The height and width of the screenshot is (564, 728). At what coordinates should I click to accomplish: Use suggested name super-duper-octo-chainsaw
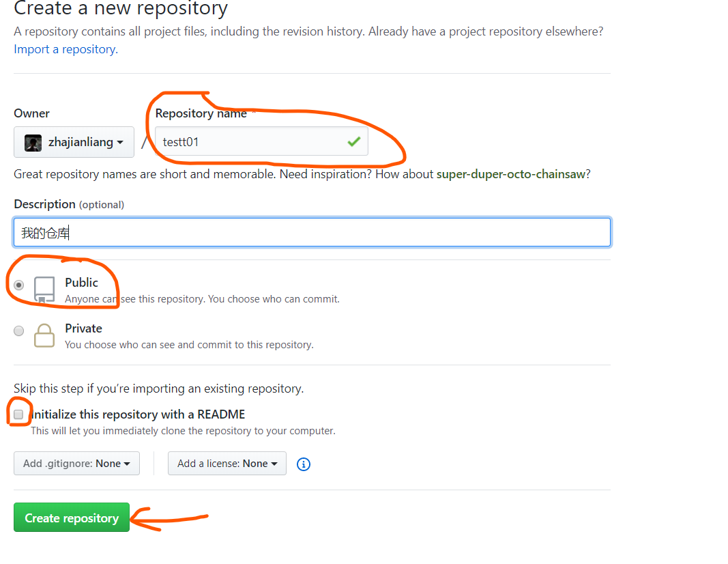pos(511,174)
